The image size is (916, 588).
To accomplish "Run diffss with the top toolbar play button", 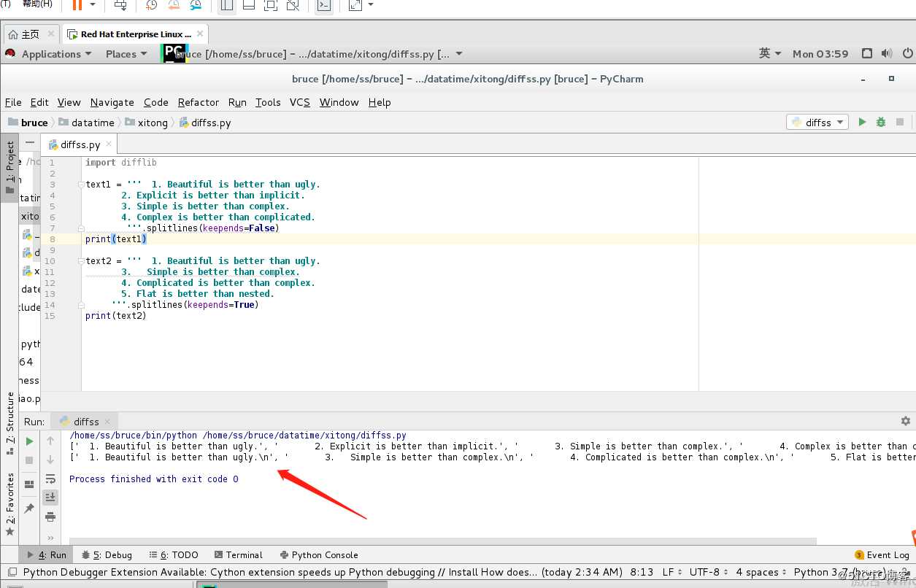I will (862, 122).
